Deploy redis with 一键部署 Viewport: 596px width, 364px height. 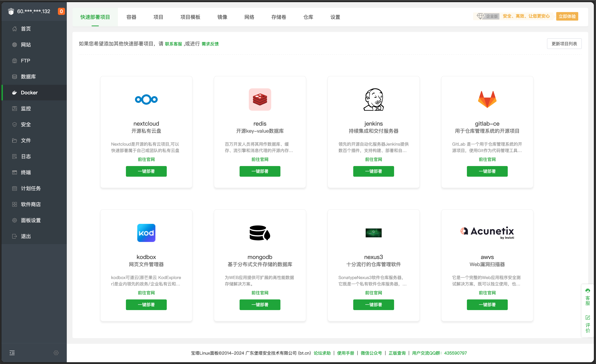pyautogui.click(x=260, y=171)
